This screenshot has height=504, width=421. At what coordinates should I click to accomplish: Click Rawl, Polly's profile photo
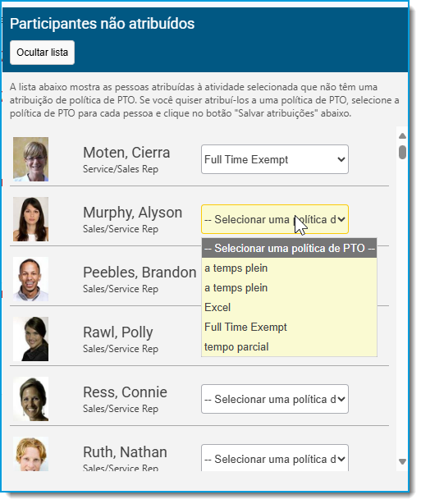point(31,341)
